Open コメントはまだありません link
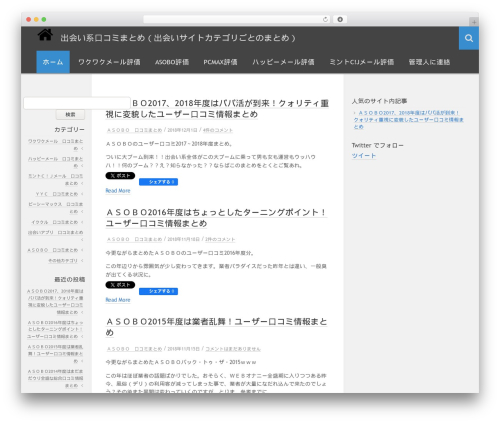The image size is (500, 423). (233, 349)
